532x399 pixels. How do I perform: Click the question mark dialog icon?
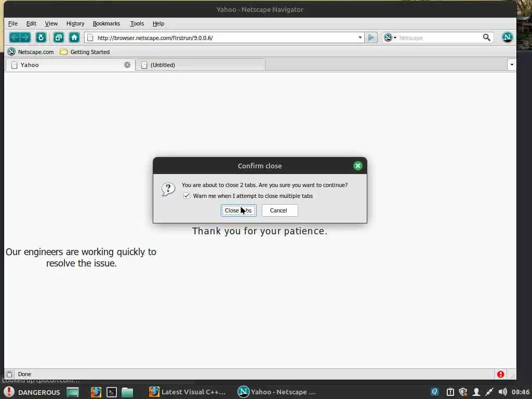(168, 189)
